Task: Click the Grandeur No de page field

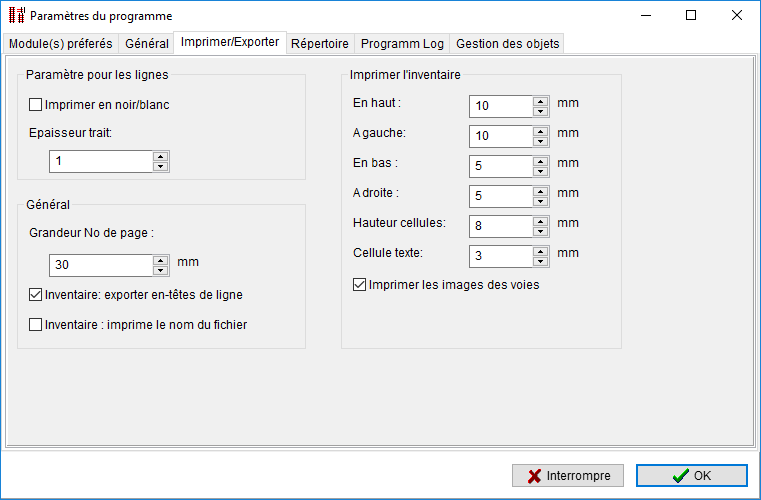Action: [x=101, y=266]
